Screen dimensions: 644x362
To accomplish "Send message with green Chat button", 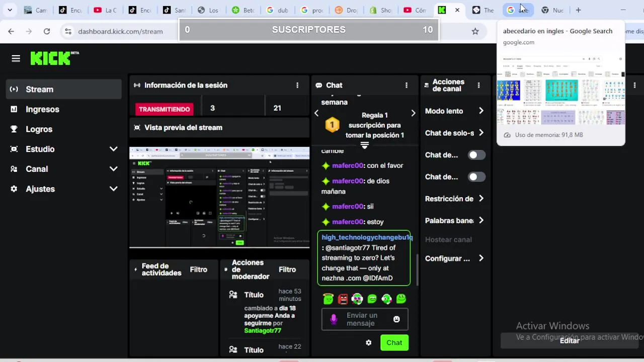I will click(x=394, y=343).
